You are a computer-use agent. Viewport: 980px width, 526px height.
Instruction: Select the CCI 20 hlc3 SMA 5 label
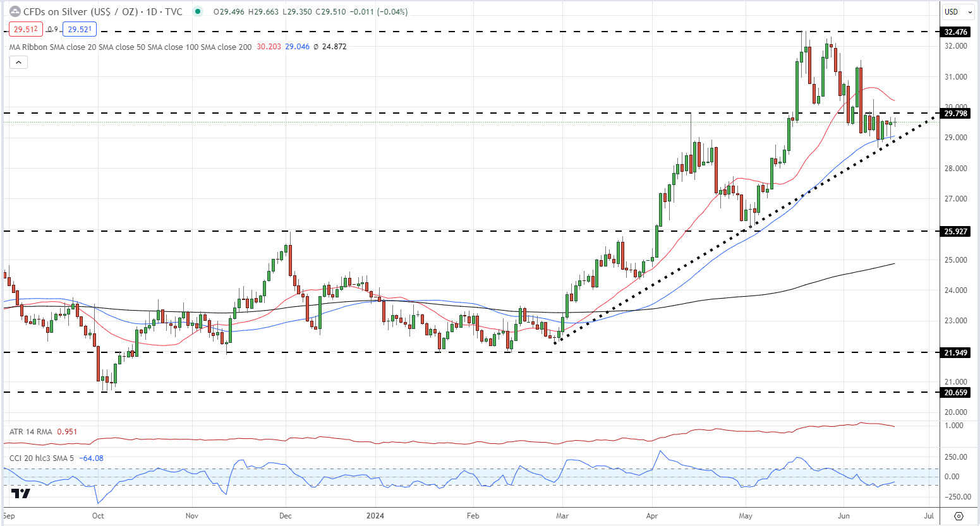click(x=43, y=458)
